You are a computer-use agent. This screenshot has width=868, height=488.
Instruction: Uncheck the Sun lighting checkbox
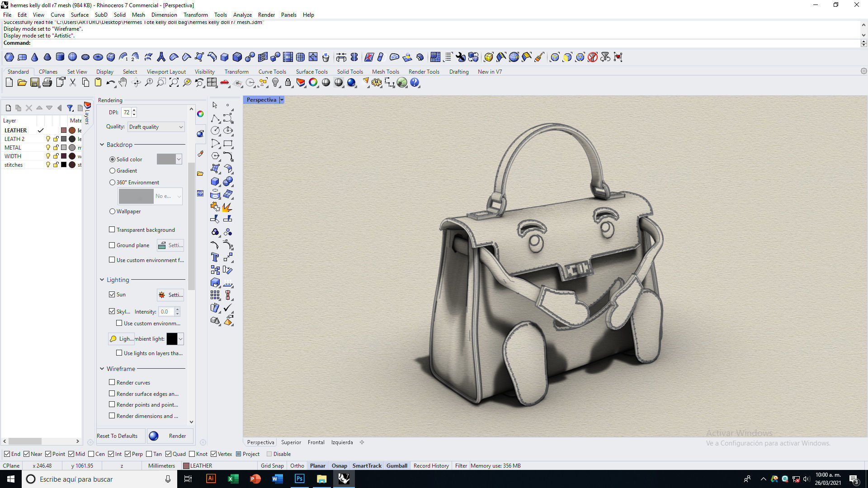click(x=112, y=294)
